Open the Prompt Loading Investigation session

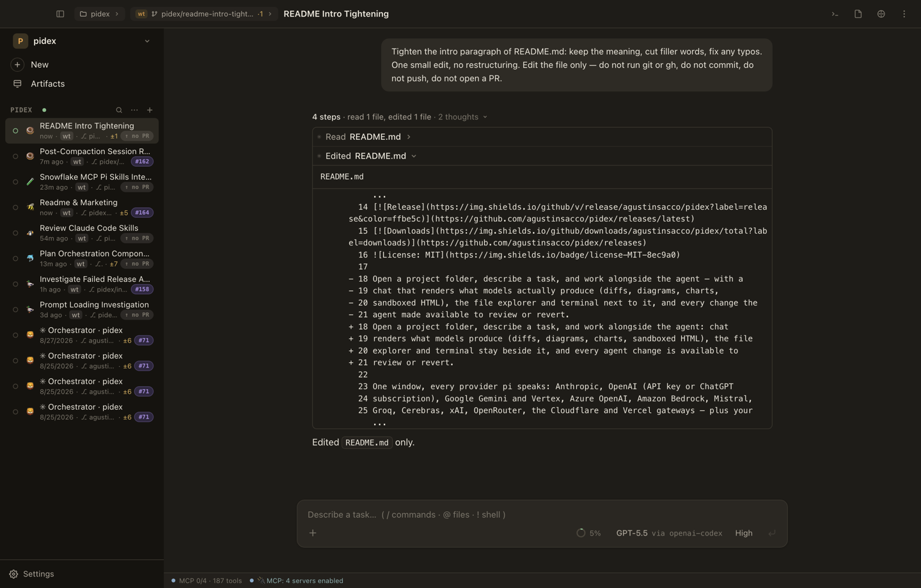click(x=82, y=309)
